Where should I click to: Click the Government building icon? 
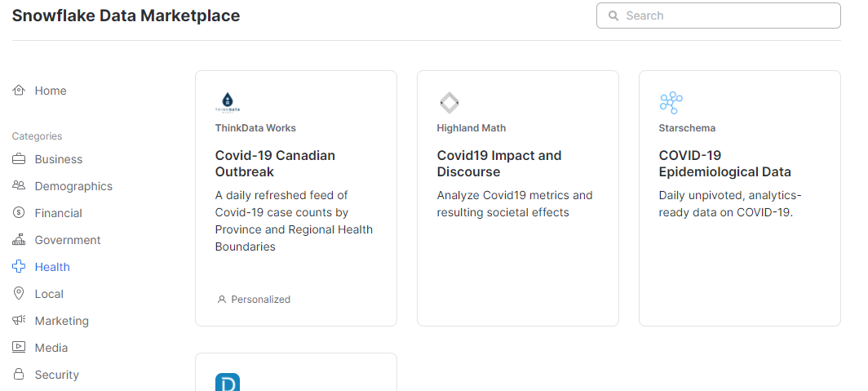pyautogui.click(x=19, y=240)
